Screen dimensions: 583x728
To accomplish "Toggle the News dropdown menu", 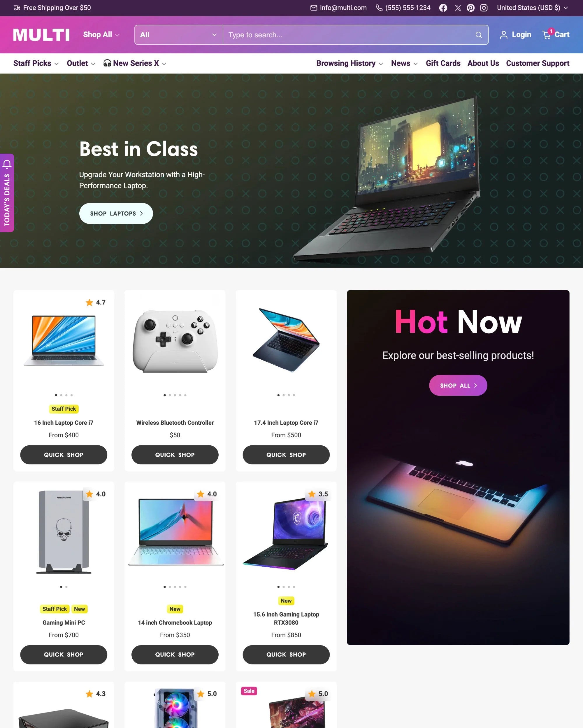I will click(405, 63).
